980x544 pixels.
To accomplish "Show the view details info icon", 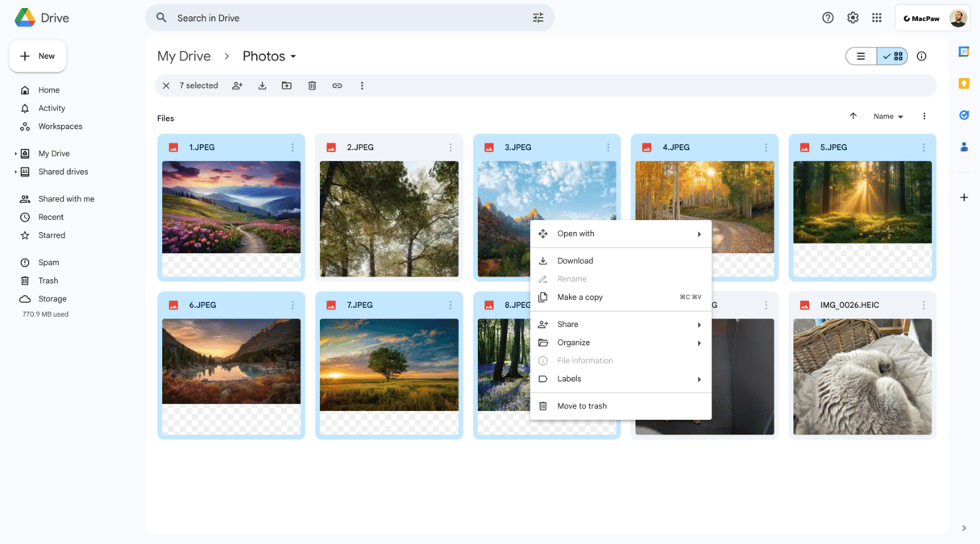I will pos(921,56).
